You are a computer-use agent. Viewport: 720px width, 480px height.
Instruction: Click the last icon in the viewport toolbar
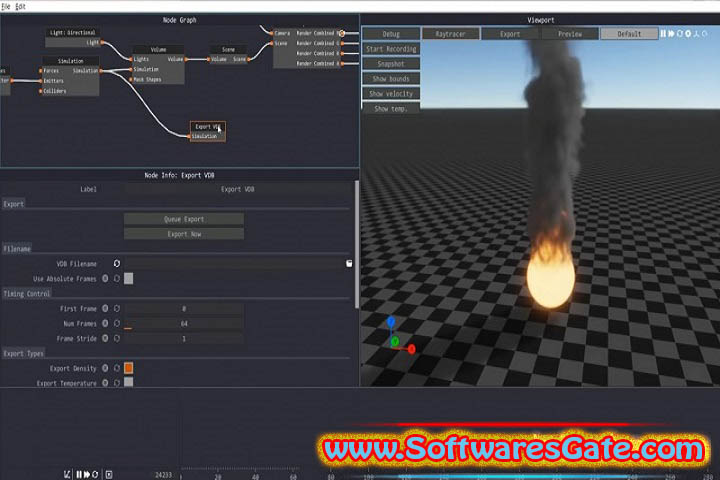704,34
